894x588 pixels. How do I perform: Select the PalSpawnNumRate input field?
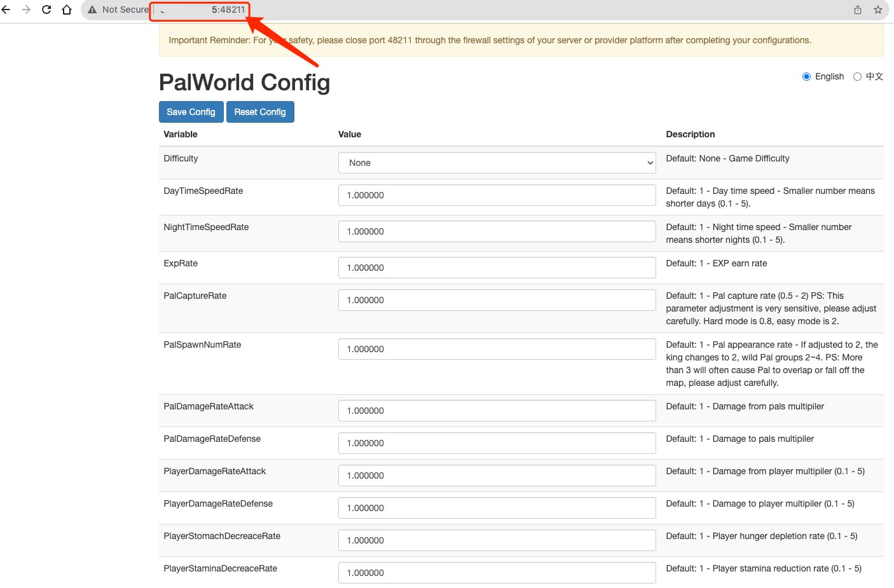(497, 349)
